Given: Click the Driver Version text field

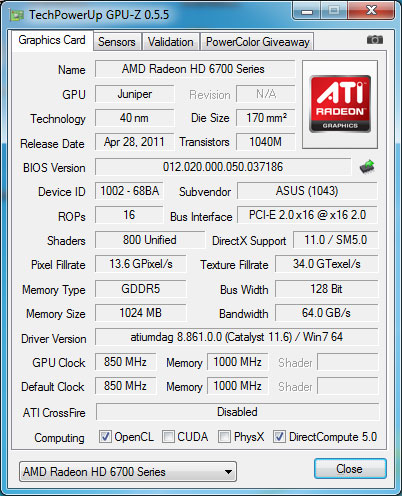Looking at the screenshot, I should tap(236, 337).
